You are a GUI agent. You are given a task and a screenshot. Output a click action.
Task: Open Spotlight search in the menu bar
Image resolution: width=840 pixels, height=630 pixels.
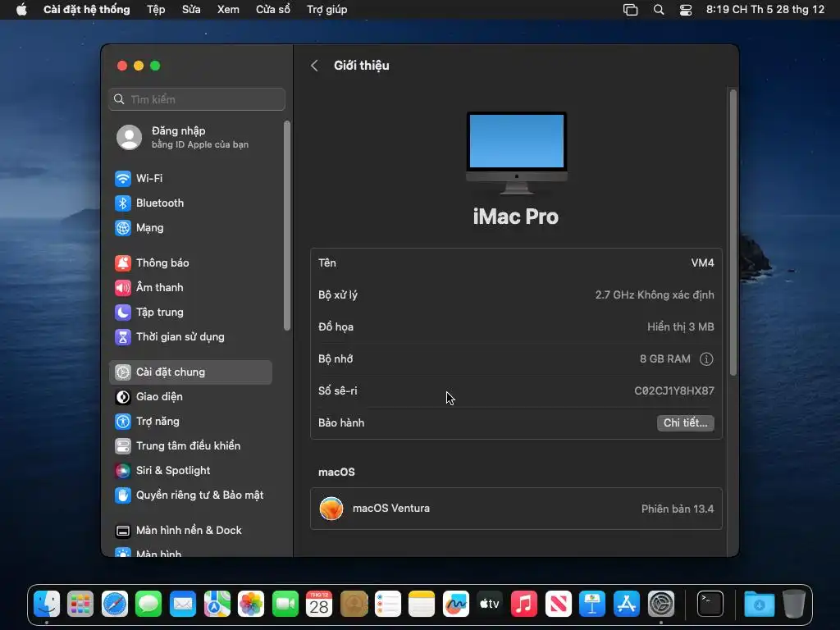[659, 10]
